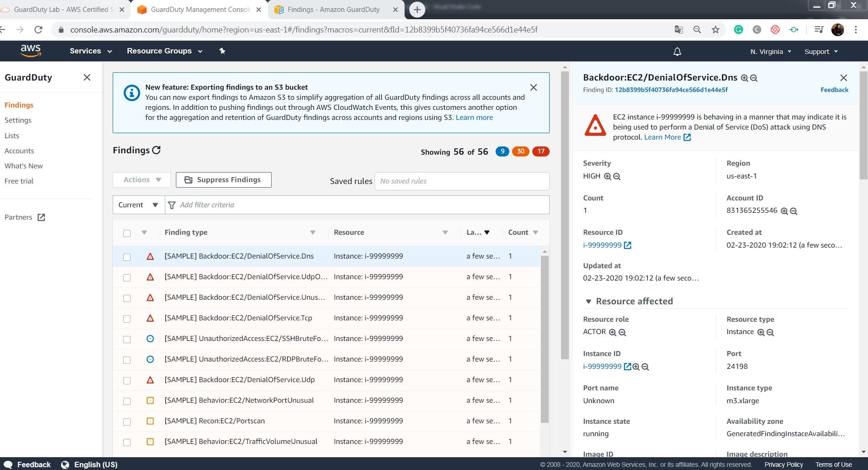868x470 pixels.
Task: Open the Chrome three-dot menu
Action: (x=856, y=30)
